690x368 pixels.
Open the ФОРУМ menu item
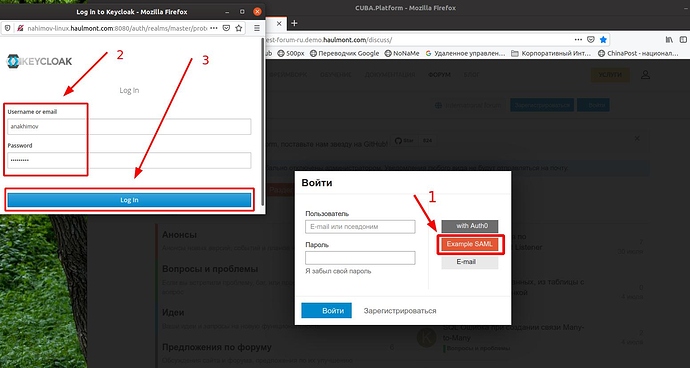[439, 75]
